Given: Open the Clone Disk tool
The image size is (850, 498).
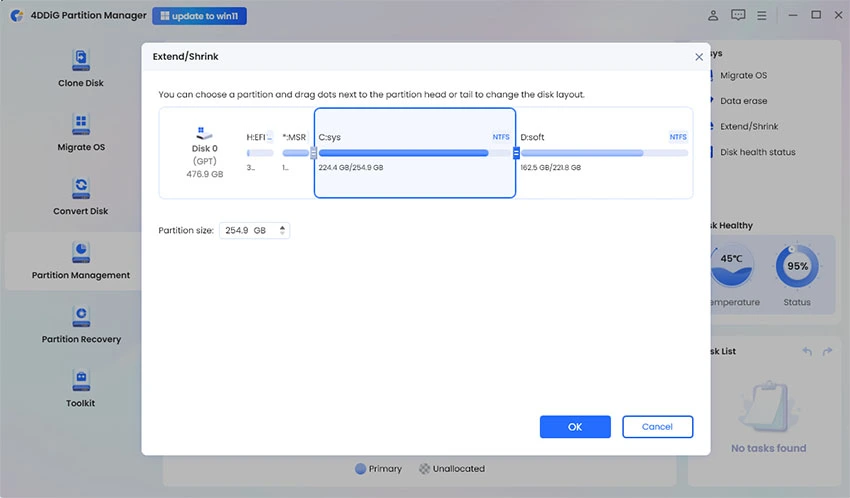Looking at the screenshot, I should [x=80, y=60].
